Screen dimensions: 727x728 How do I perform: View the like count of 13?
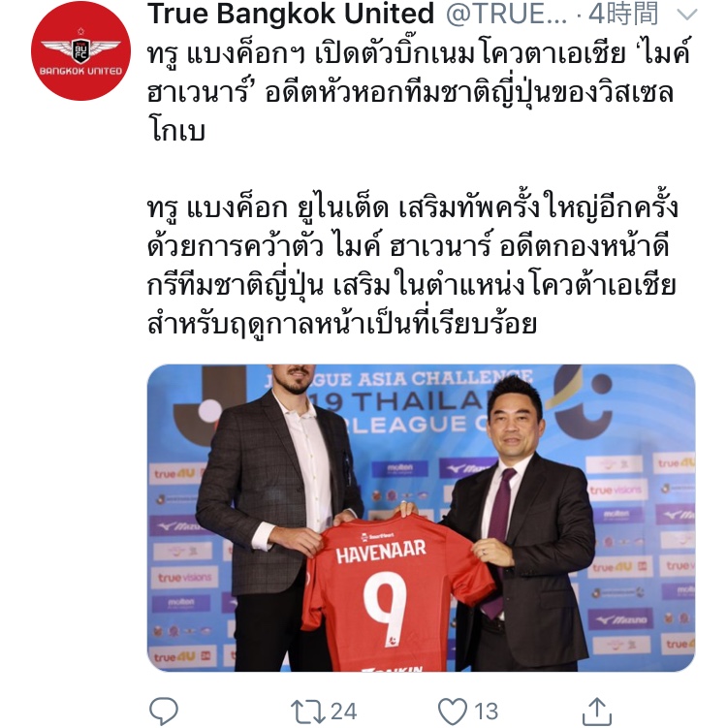point(486,712)
